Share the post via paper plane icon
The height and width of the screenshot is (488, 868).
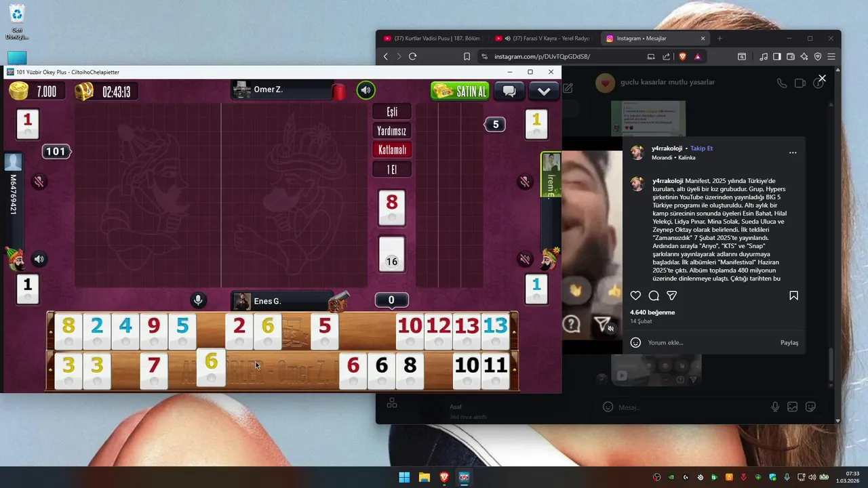pos(672,296)
